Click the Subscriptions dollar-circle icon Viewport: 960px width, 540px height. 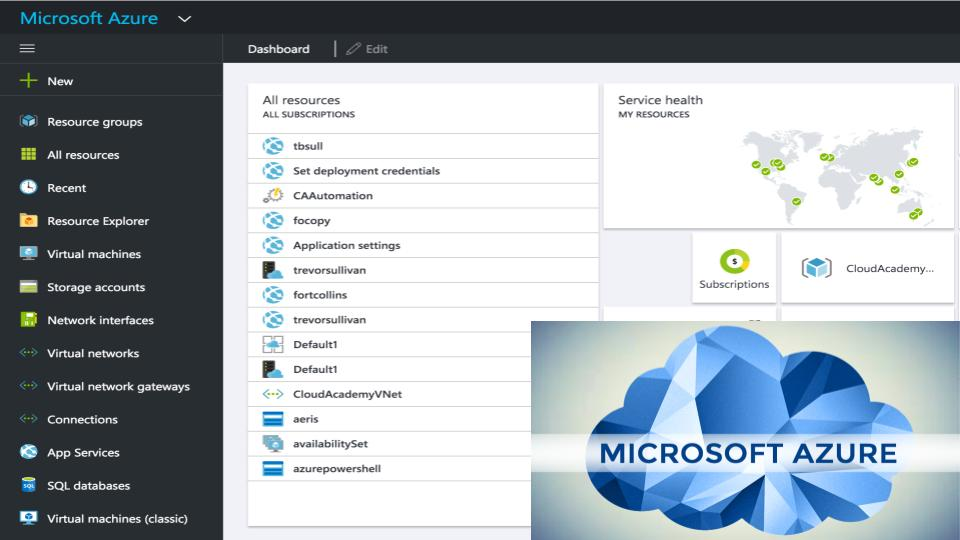[x=734, y=261]
